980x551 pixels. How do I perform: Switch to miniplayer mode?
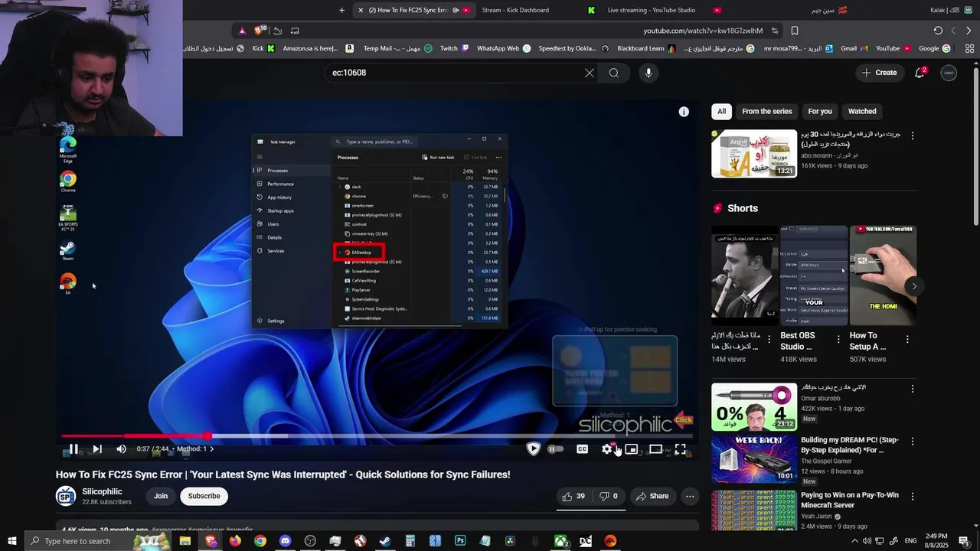[632, 449]
